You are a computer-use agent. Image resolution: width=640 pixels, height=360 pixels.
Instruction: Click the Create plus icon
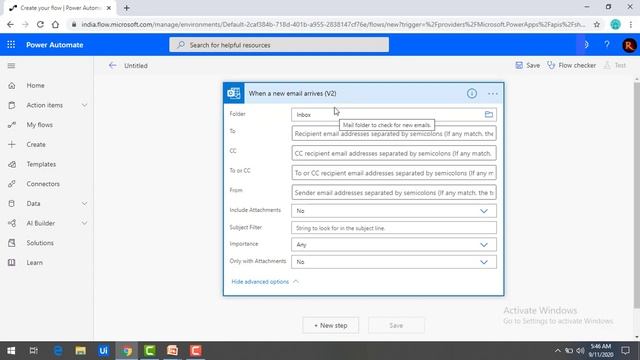pyautogui.click(x=12, y=144)
